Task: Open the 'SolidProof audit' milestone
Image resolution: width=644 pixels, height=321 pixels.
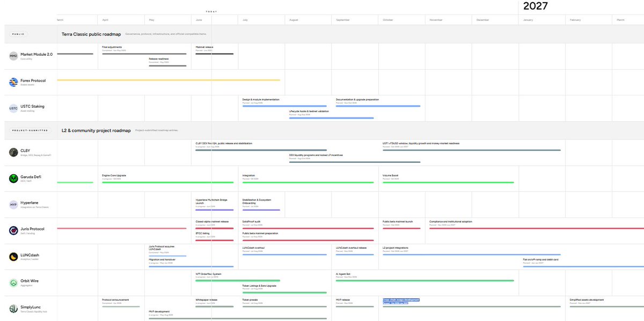Action: [252, 221]
